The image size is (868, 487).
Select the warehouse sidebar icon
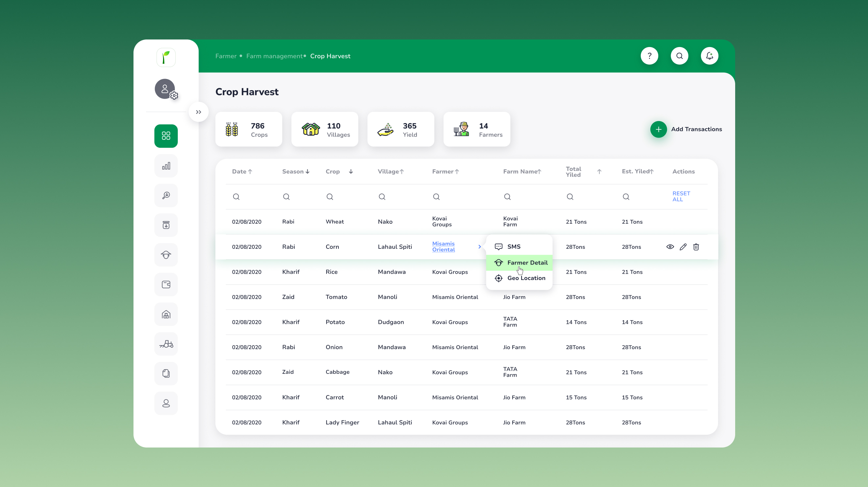[x=166, y=314]
